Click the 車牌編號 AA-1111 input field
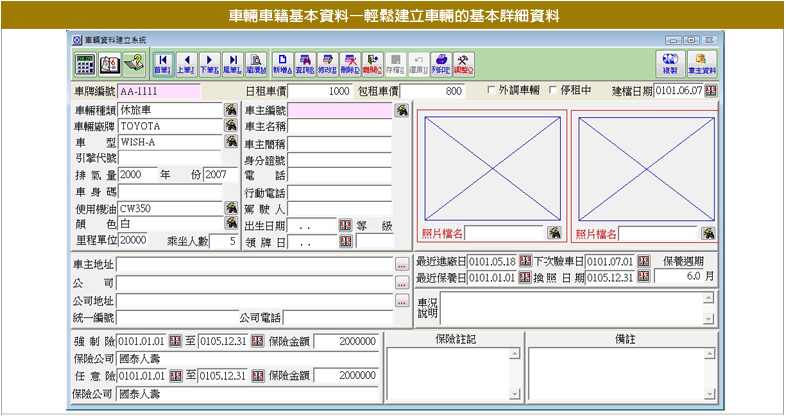The image size is (786, 418). (159, 91)
